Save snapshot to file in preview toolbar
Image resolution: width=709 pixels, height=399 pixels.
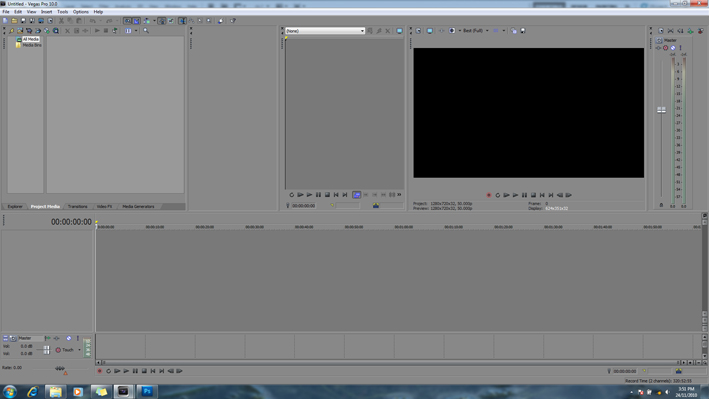[x=523, y=31]
